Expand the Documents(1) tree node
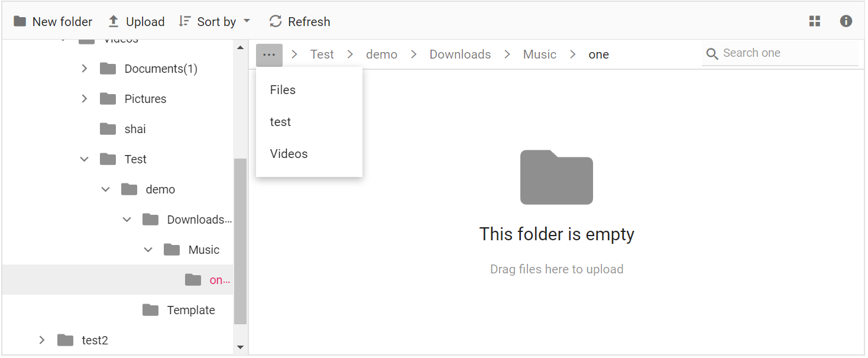868x358 pixels. [85, 69]
